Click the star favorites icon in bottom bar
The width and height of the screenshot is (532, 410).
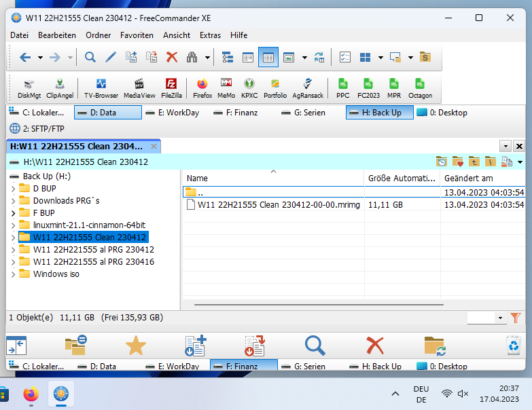pyautogui.click(x=136, y=346)
